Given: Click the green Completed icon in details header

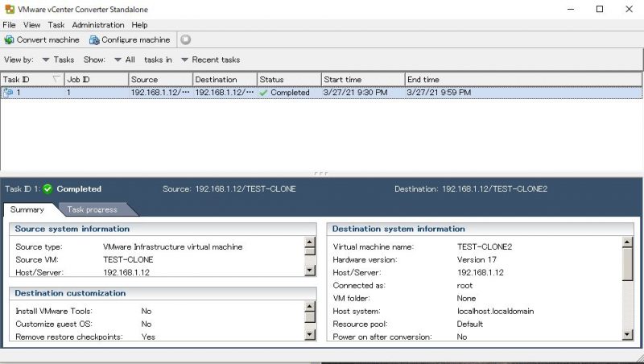Looking at the screenshot, I should pos(47,189).
